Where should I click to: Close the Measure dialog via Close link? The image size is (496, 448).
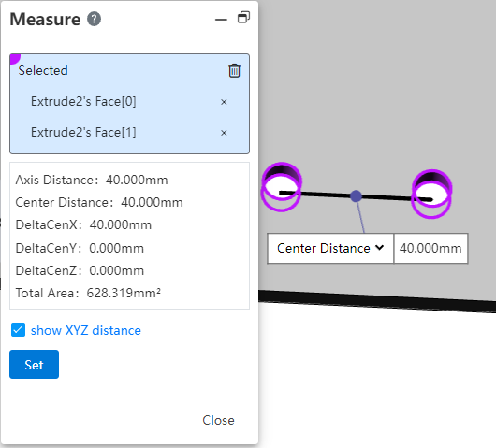[x=218, y=420]
